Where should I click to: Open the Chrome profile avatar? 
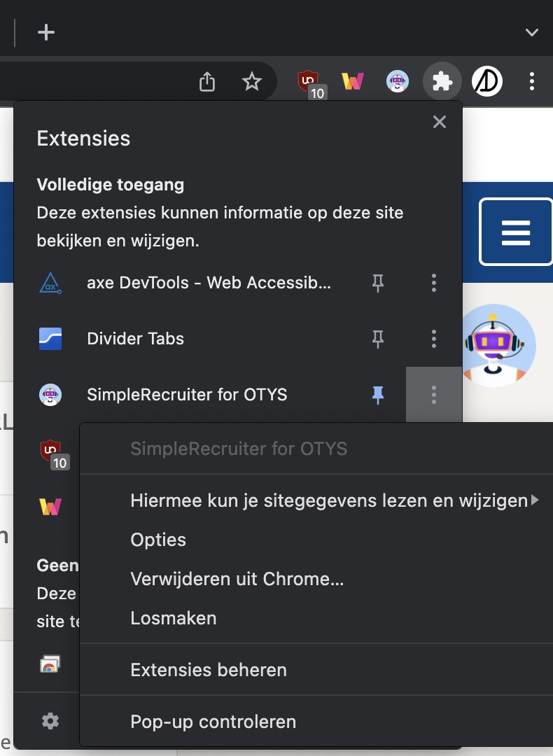(487, 81)
